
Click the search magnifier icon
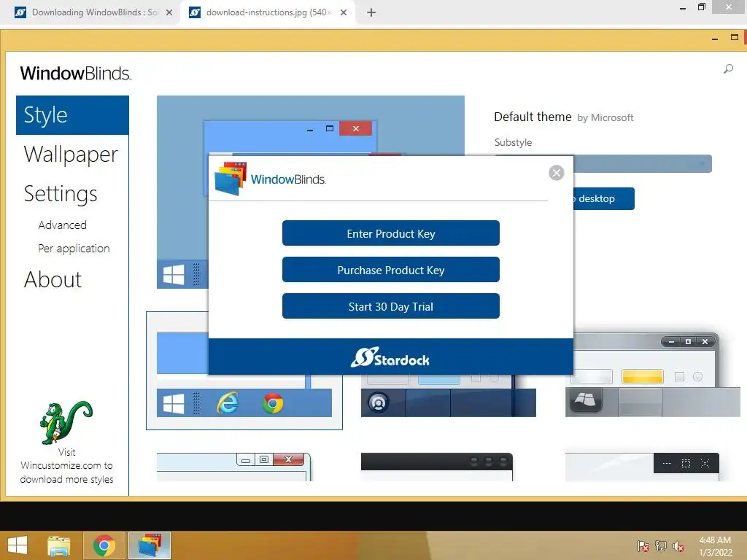coord(728,69)
